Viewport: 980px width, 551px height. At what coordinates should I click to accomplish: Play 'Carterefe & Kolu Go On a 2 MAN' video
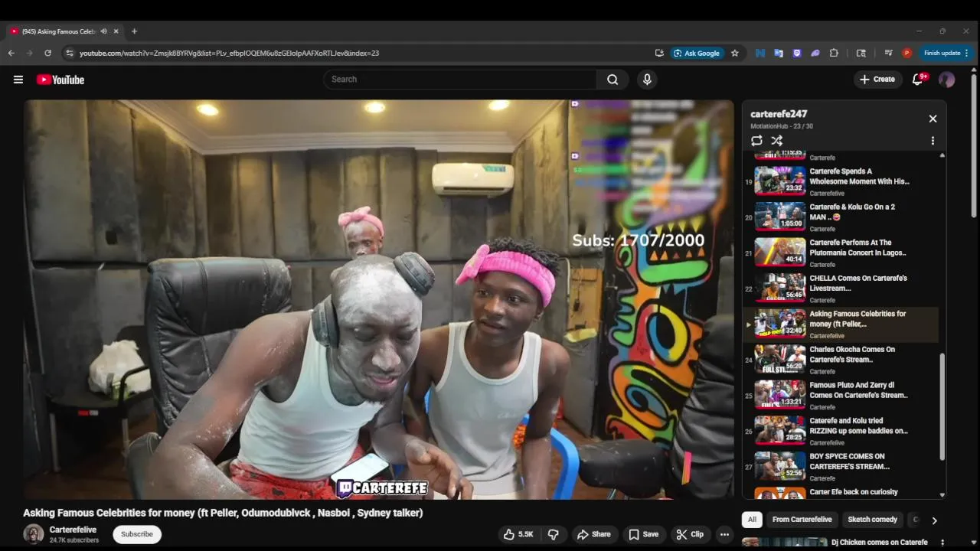coord(842,217)
